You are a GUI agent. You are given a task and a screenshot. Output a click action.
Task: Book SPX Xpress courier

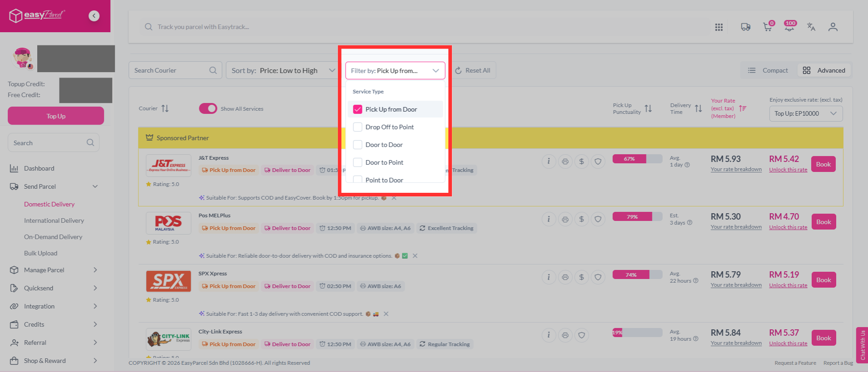(823, 280)
